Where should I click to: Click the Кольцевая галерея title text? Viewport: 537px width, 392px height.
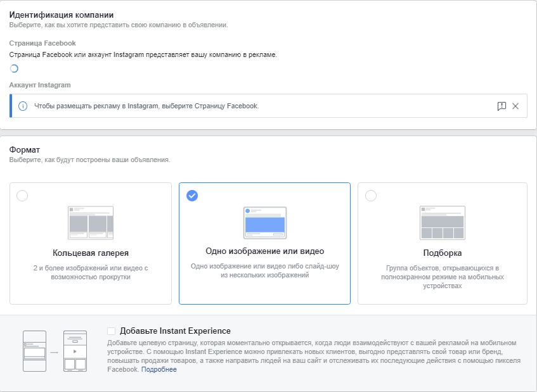[x=91, y=253]
